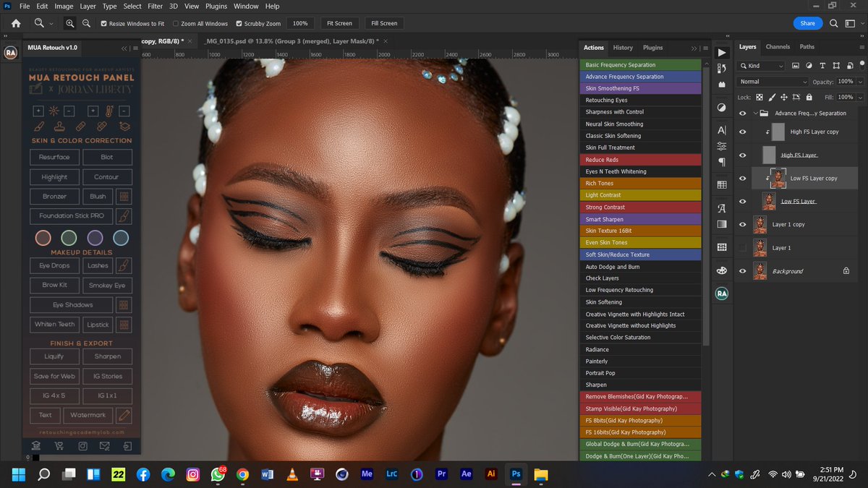Click grid icon beside Eye Shadows
Screen dimensions: 868x488
tap(124, 305)
